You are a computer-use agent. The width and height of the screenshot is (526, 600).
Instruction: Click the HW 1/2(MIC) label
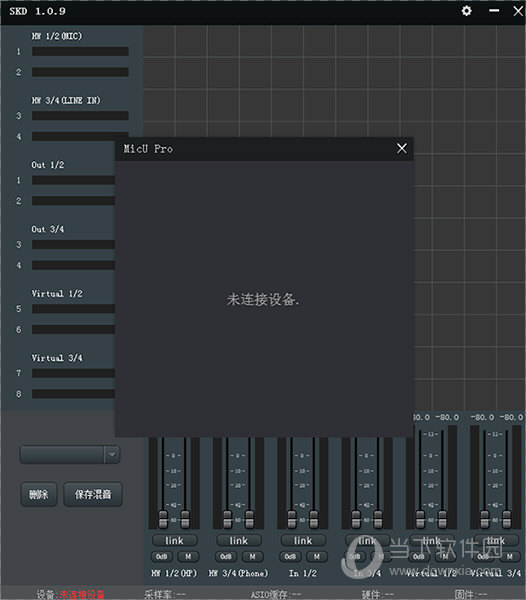57,36
